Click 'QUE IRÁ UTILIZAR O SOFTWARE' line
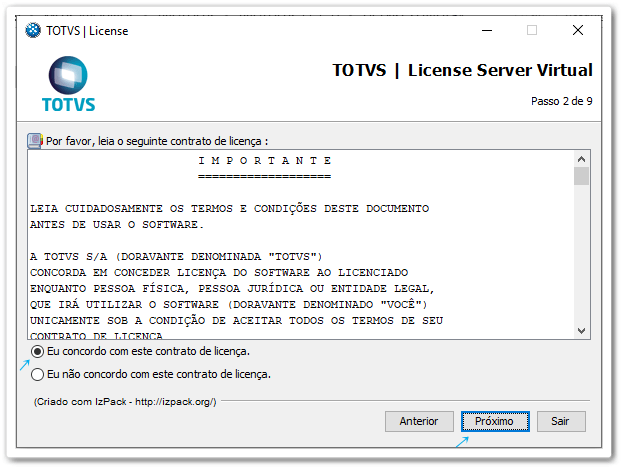 pyautogui.click(x=229, y=304)
